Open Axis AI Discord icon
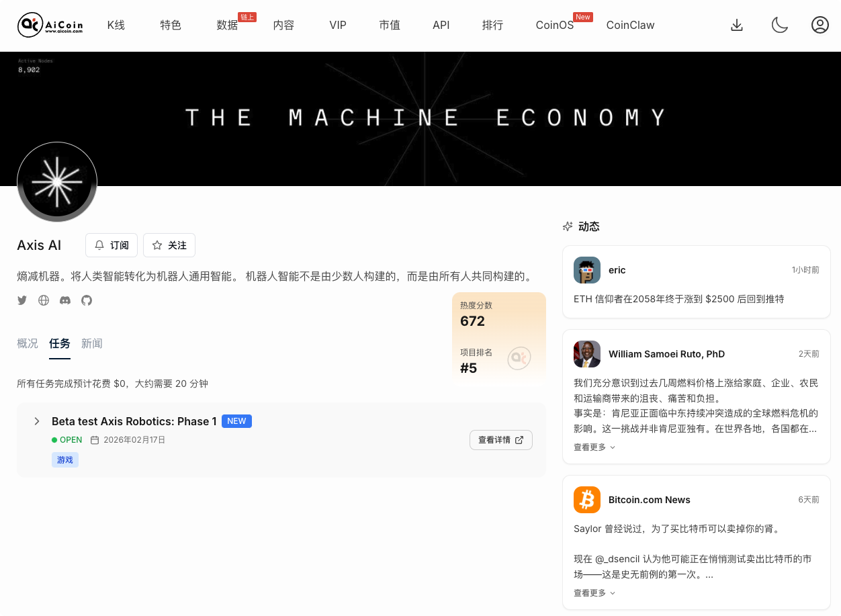The height and width of the screenshot is (616, 841). (x=65, y=300)
